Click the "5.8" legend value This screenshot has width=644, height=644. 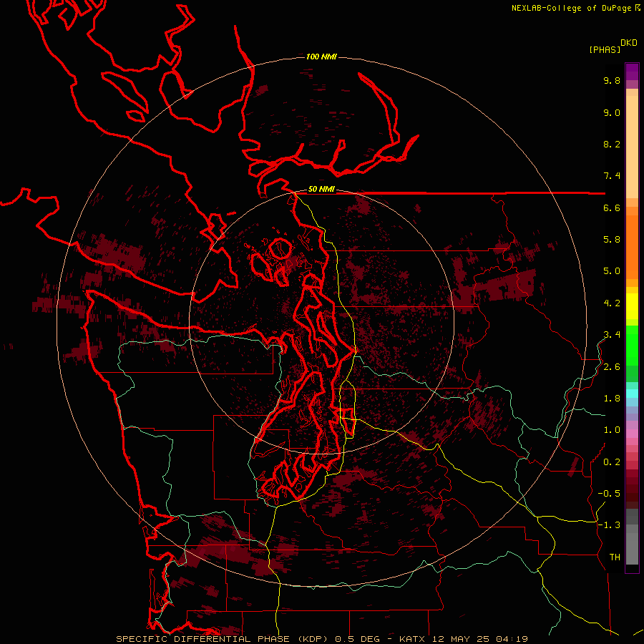612,240
